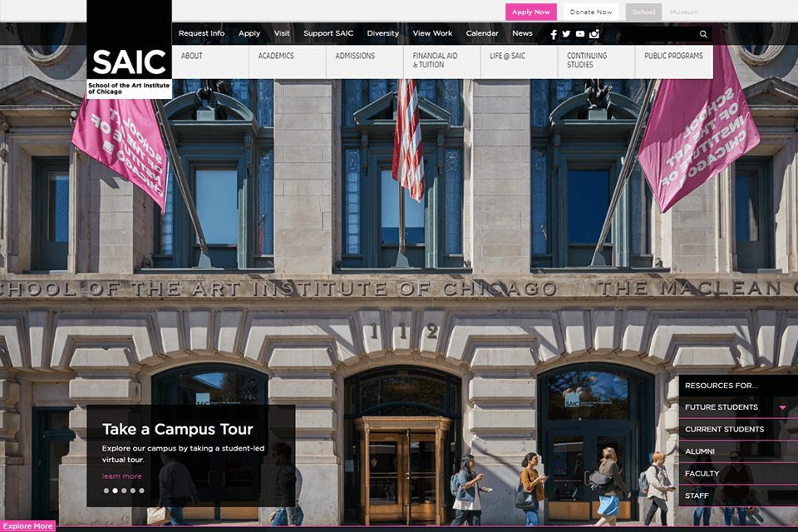Open the Financial Aid & Tuition menu

(x=442, y=62)
